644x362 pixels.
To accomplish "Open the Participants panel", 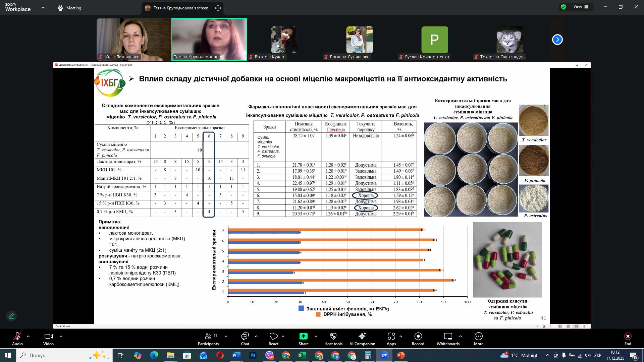I will (x=208, y=339).
